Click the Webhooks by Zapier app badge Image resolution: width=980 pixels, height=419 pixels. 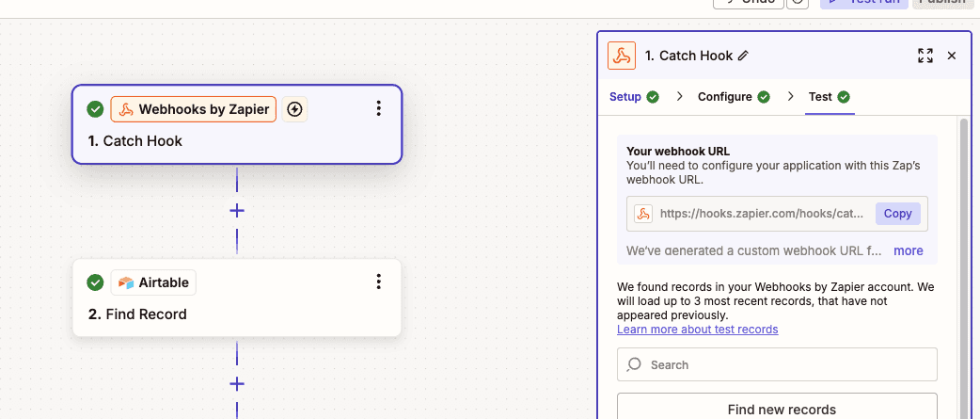click(x=193, y=109)
